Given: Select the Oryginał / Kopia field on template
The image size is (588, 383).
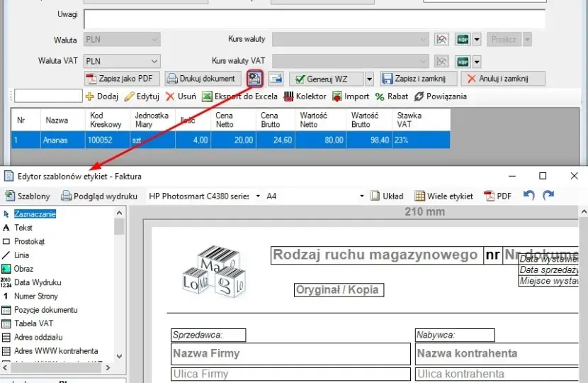Looking at the screenshot, I should pos(339,290).
